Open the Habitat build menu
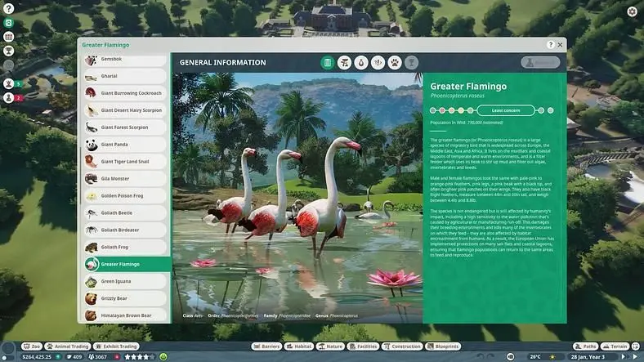 tap(299, 346)
